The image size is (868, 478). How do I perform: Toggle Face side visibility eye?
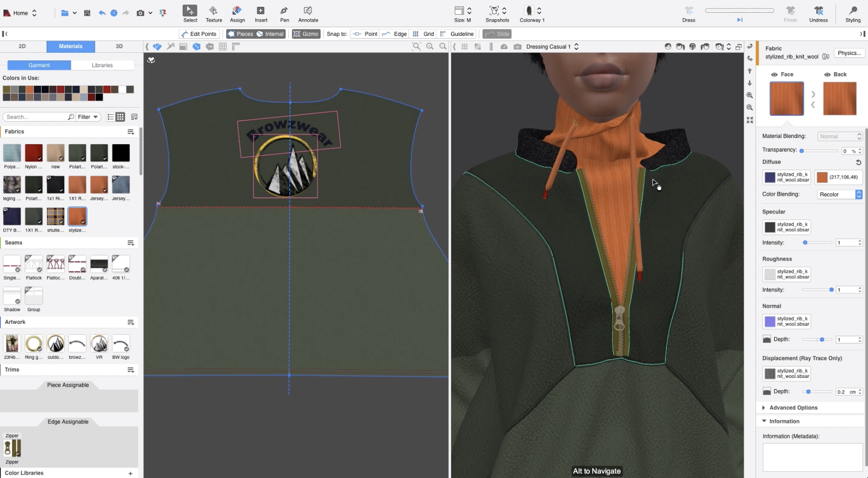(774, 75)
